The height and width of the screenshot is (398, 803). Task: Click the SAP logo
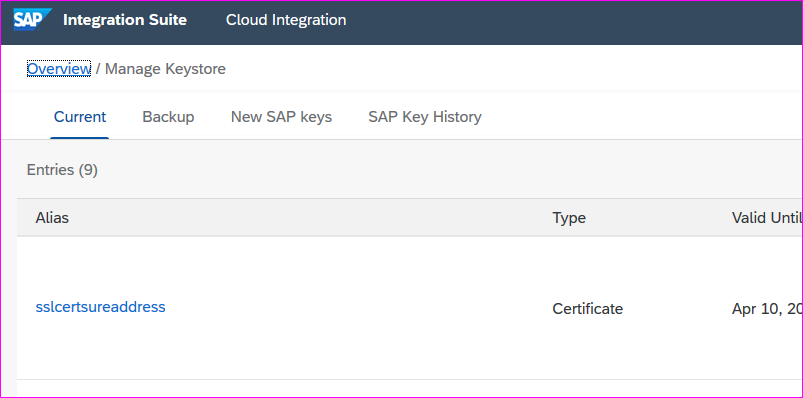(x=32, y=20)
